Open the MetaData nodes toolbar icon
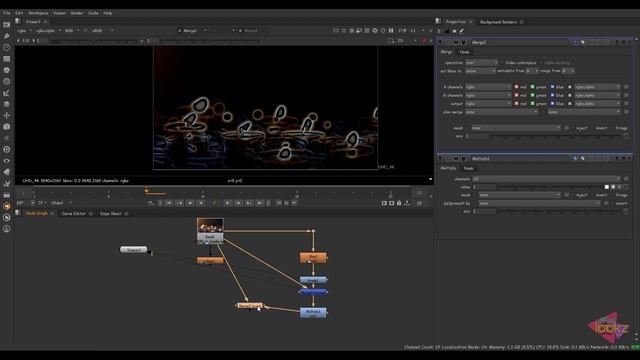 click(x=7, y=172)
